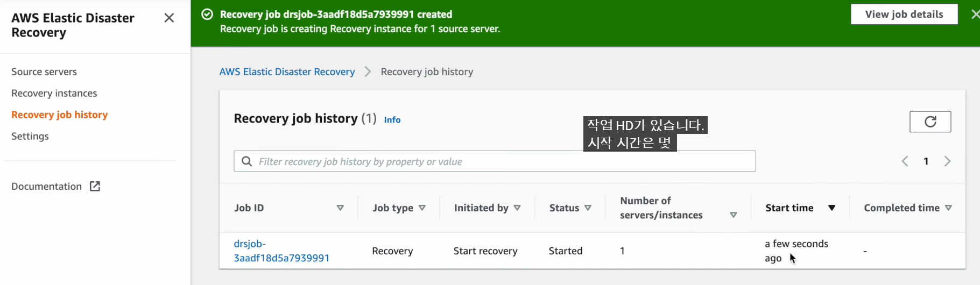Open Recovery instances in sidebar
The image size is (980, 285).
[x=54, y=93]
